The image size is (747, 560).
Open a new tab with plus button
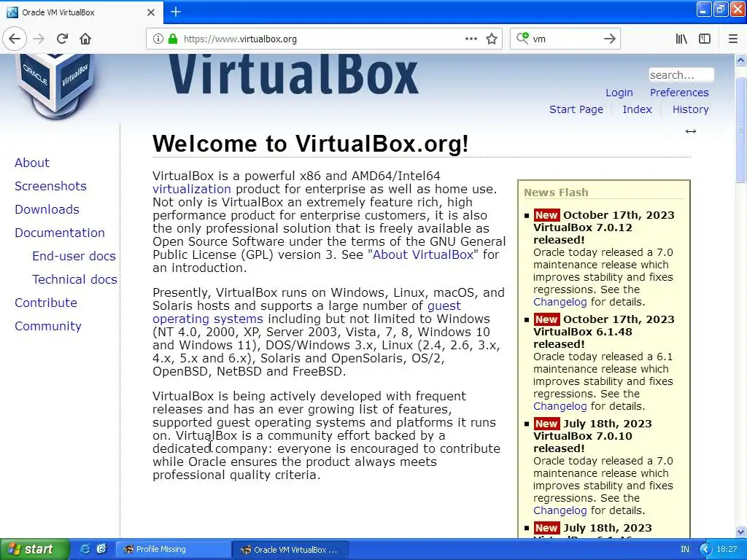(x=176, y=12)
